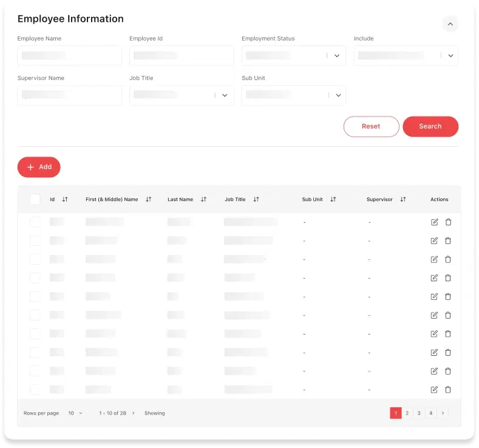Screen dimensions: 479x448
Task: Sort table by Job Title column
Action: point(256,200)
